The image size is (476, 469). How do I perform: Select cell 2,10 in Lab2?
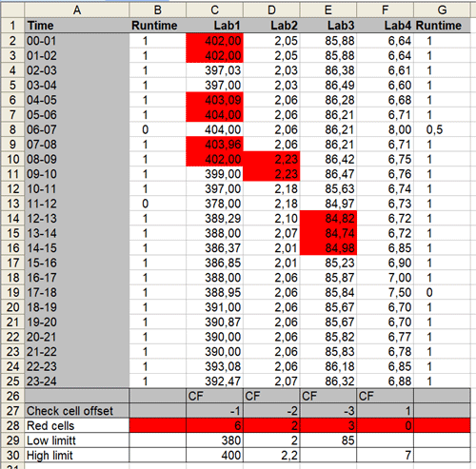(271, 219)
